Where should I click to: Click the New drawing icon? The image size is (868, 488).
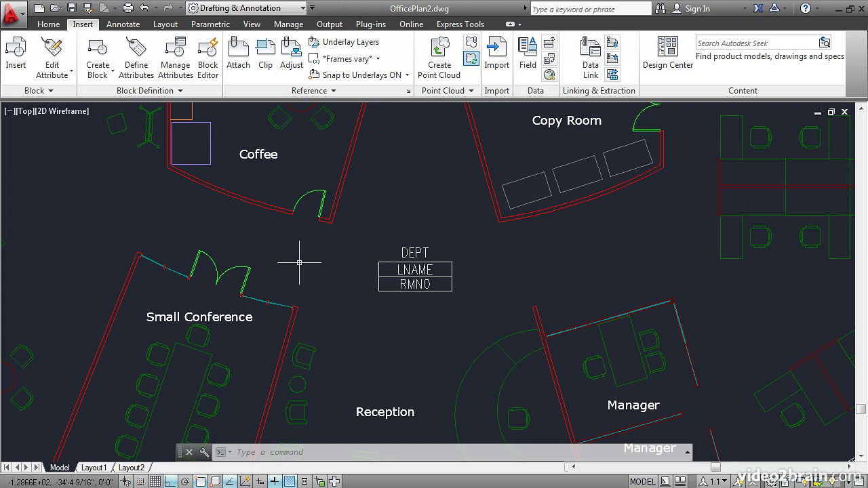[39, 8]
